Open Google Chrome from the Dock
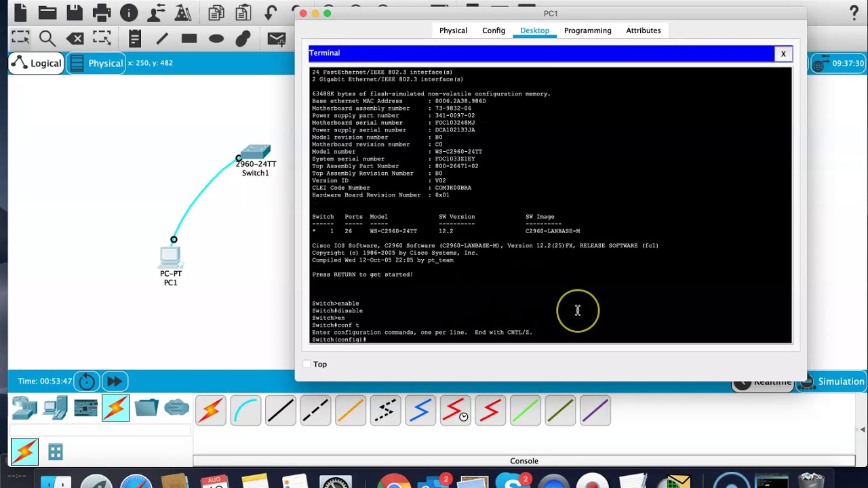Screen dimensions: 868x488 coord(395,481)
